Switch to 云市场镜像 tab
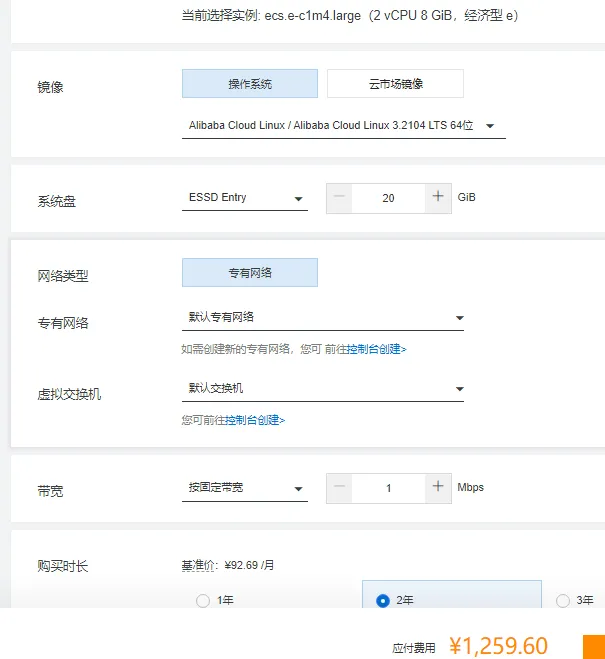This screenshot has width=605, height=659. click(x=395, y=84)
